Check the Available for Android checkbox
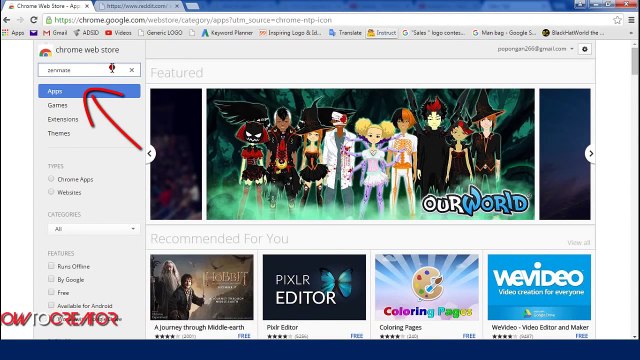 pyautogui.click(x=51, y=305)
